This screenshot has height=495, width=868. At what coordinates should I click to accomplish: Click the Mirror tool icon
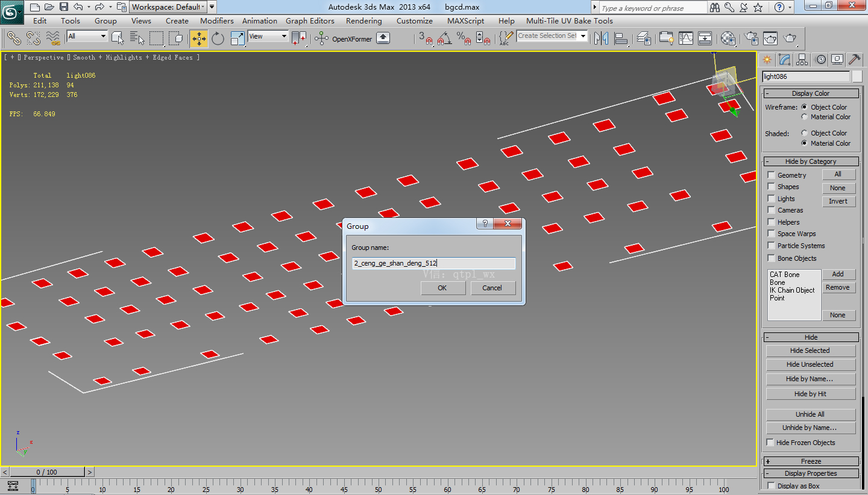[x=601, y=39]
